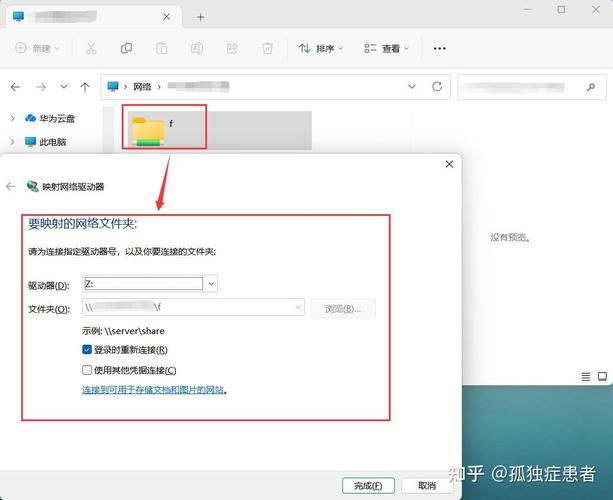
Task: Click the Explorer search box
Action: pyautogui.click(x=532, y=87)
